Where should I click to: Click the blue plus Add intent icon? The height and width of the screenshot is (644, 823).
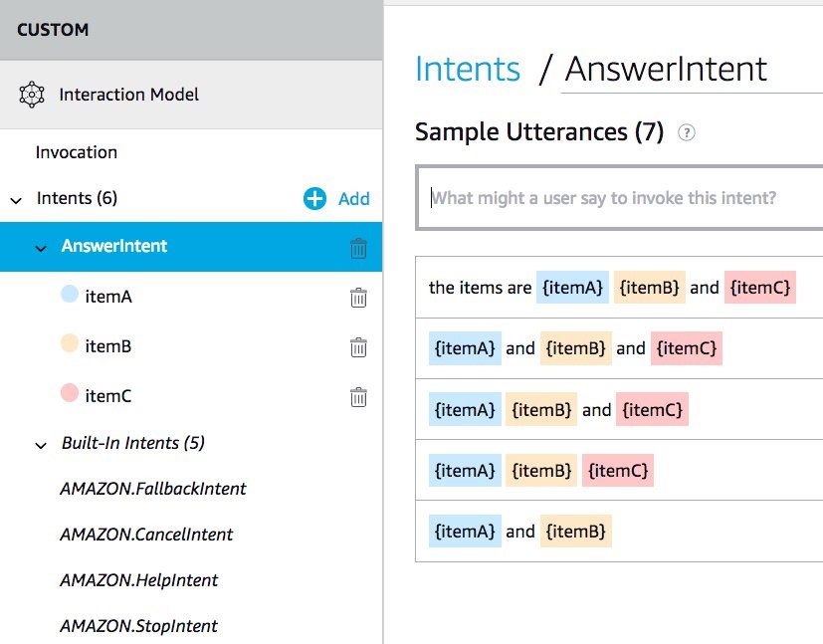pyautogui.click(x=314, y=199)
